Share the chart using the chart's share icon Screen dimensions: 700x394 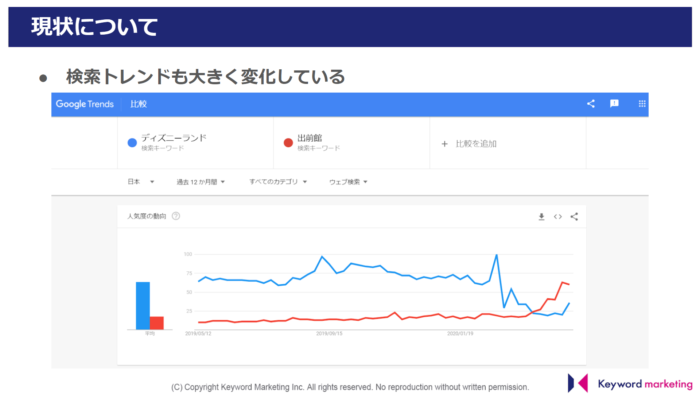point(574,217)
